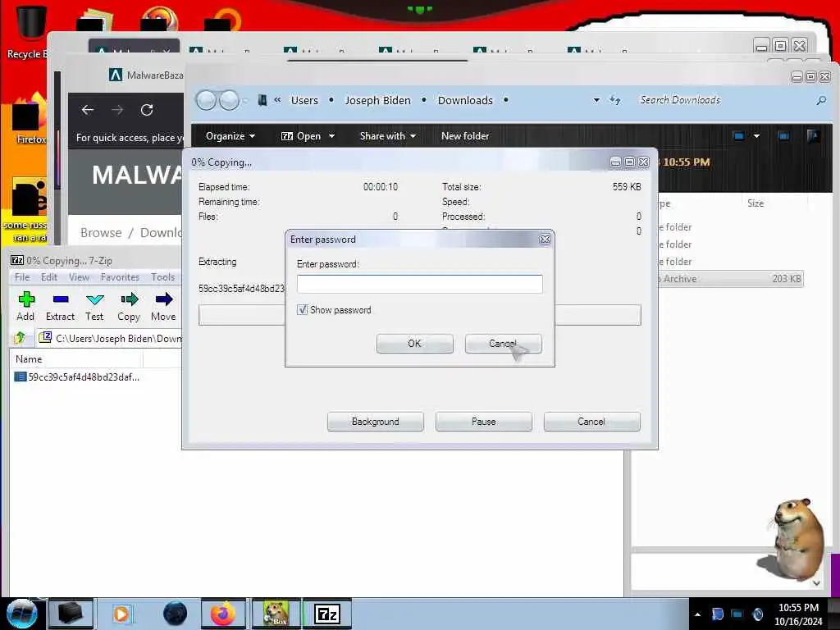Click the Background button in copying dialog
The height and width of the screenshot is (630, 840).
point(375,422)
